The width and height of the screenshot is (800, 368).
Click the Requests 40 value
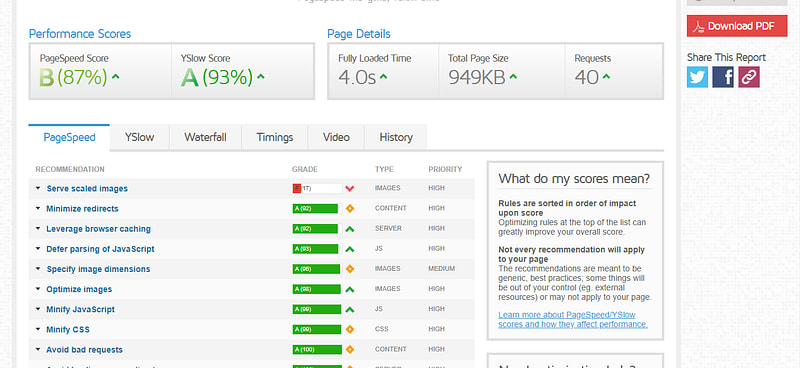(x=587, y=78)
